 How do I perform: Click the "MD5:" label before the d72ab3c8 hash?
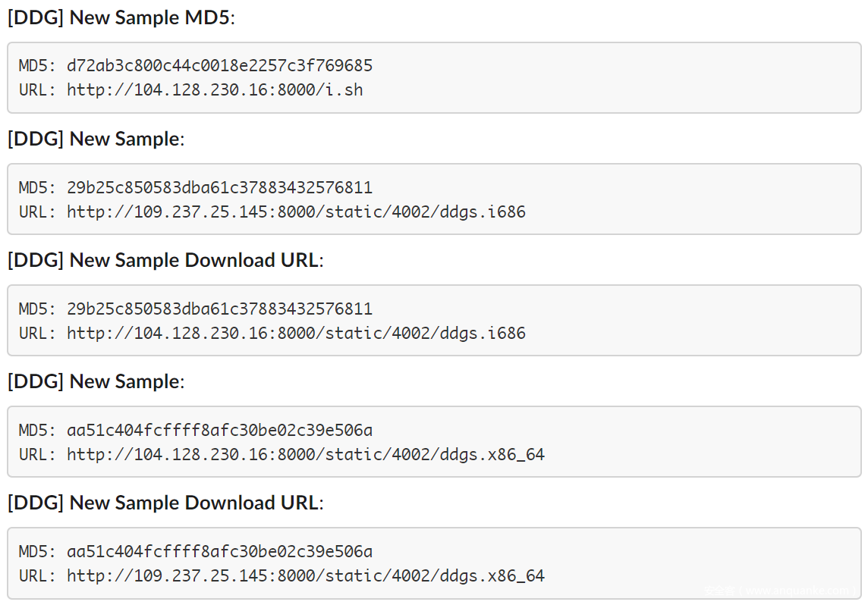pyautogui.click(x=37, y=66)
